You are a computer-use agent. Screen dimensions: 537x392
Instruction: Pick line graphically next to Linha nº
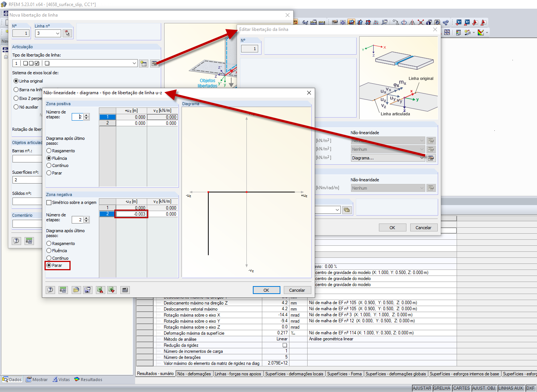coord(68,33)
